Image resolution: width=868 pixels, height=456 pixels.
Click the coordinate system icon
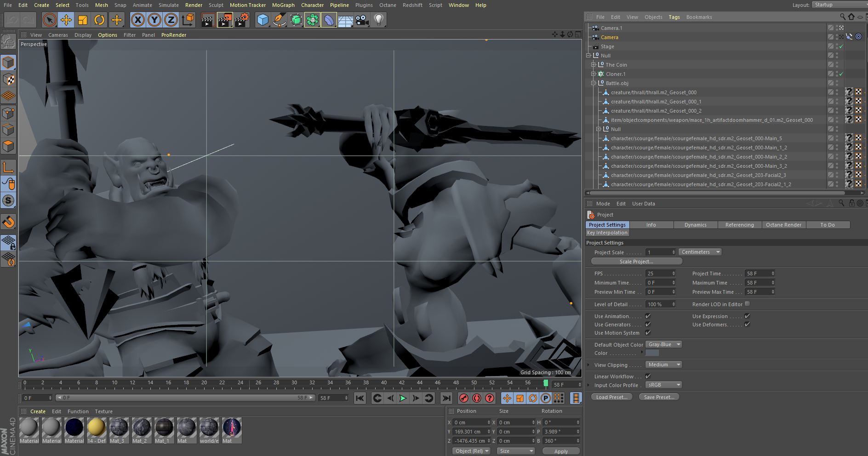pyautogui.click(x=188, y=20)
